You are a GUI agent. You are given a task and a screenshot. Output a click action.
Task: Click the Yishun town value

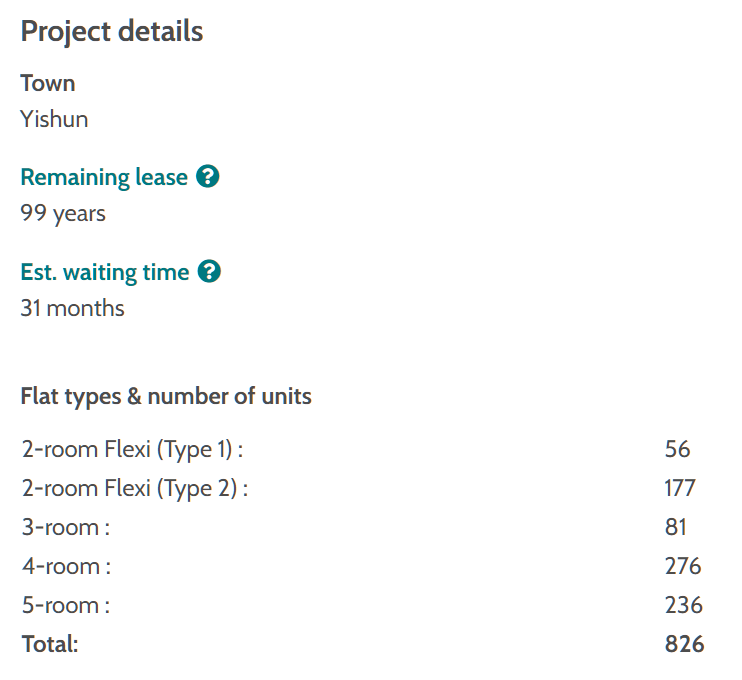tap(54, 120)
